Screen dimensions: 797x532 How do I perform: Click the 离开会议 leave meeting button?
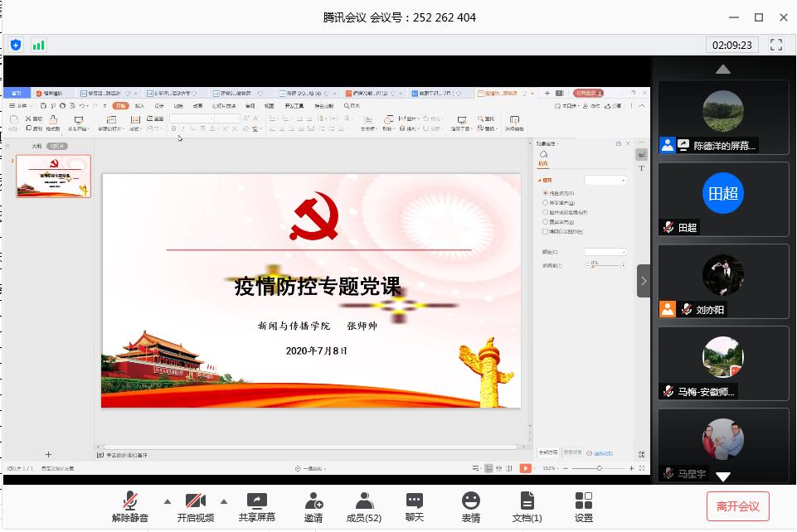(738, 505)
